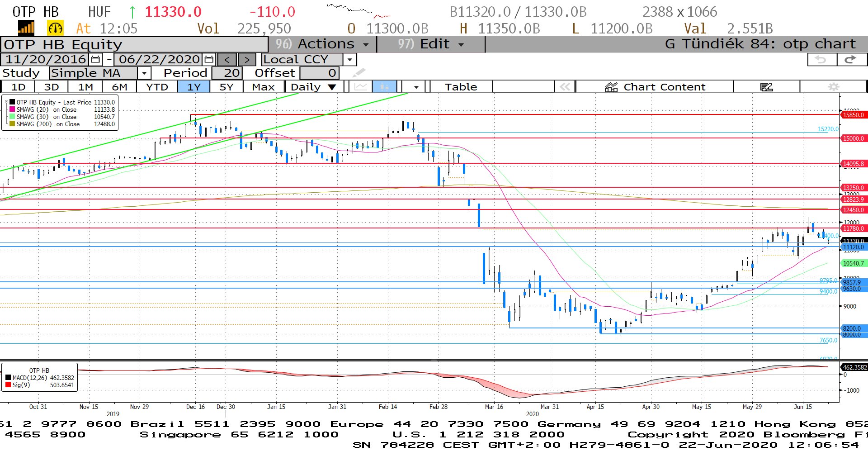868x470 pixels.
Task: Click the pencil annotate icon
Action: (x=359, y=73)
